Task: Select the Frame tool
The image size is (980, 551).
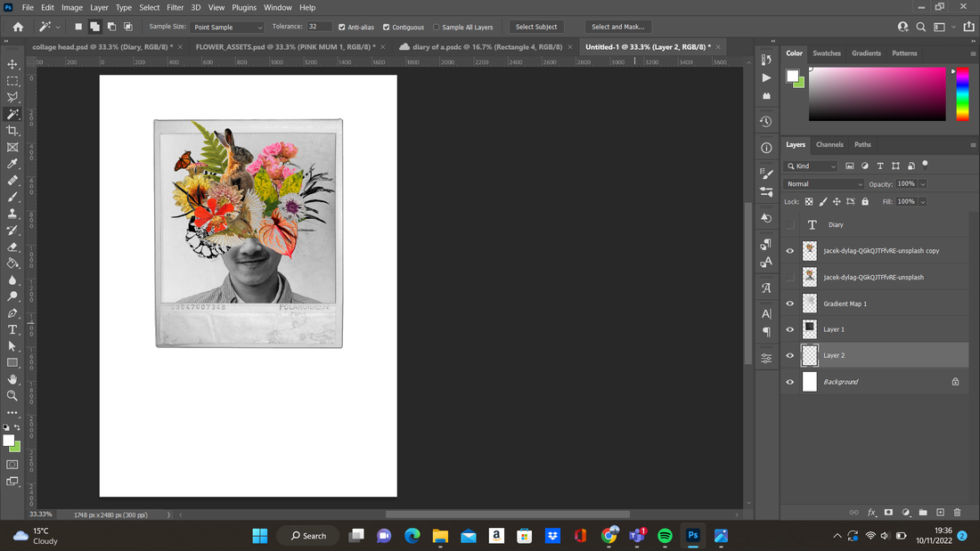Action: click(12, 148)
